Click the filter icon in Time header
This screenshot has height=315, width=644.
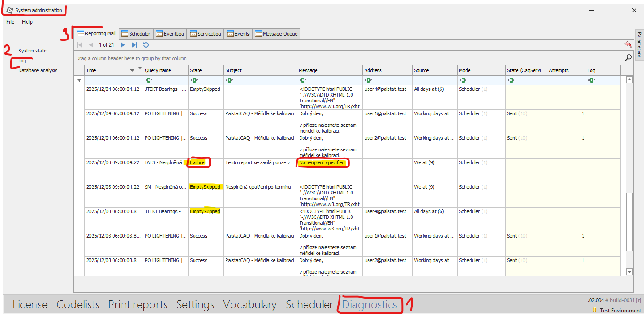click(140, 68)
